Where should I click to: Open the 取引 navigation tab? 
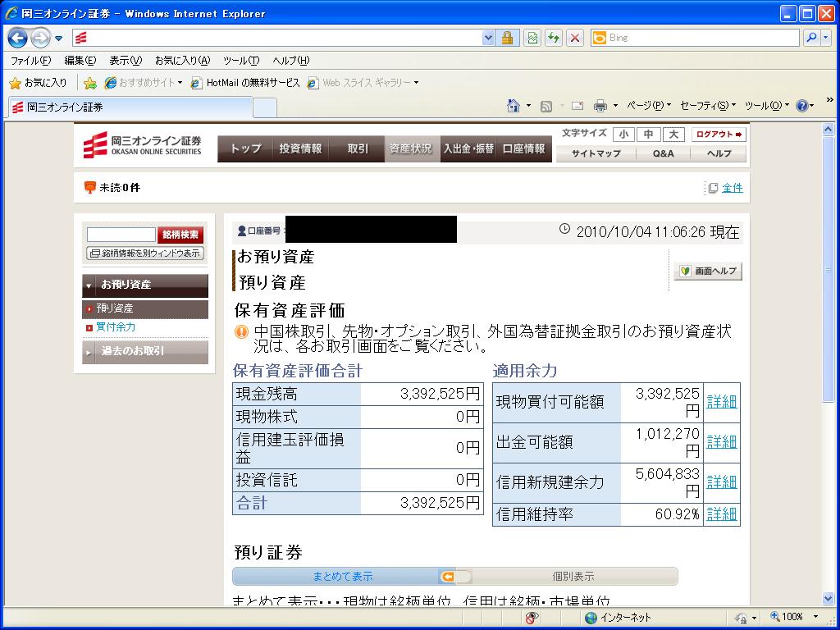click(357, 149)
